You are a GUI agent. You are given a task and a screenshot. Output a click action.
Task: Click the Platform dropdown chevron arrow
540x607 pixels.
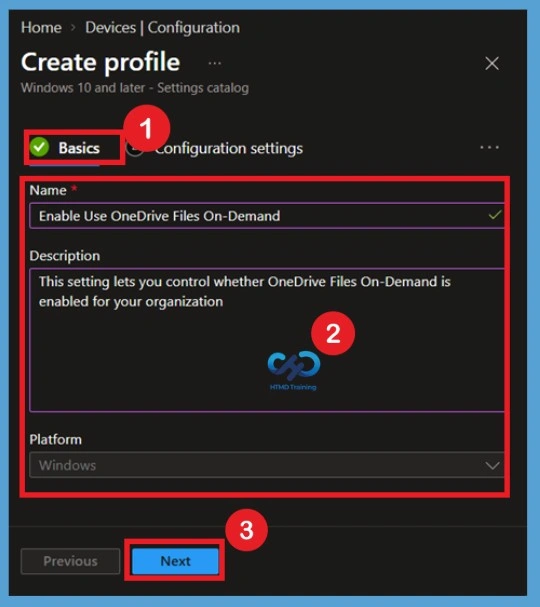tap(492, 465)
